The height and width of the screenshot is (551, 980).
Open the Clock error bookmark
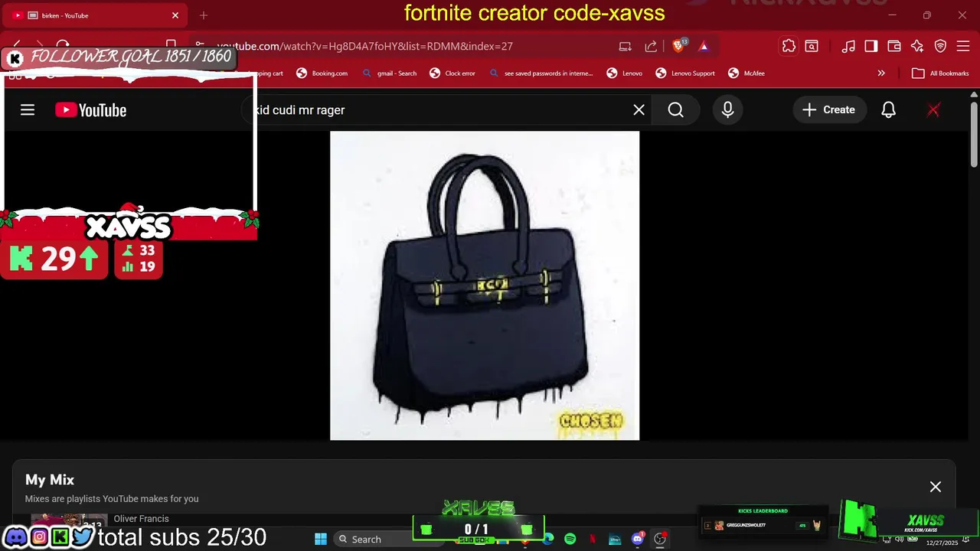[x=452, y=73]
